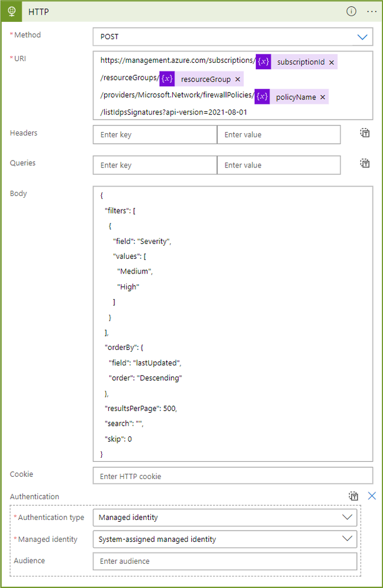
Task: Click the Body JSON text area
Action: [x=233, y=324]
